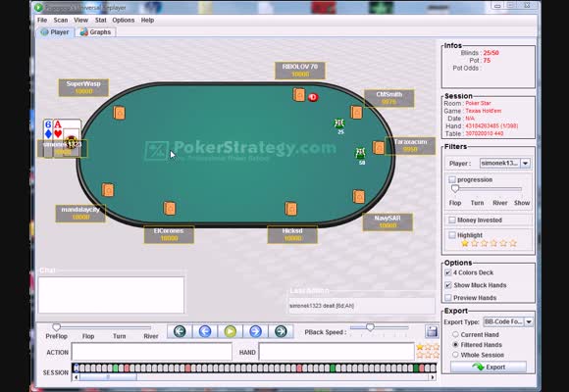Click CMSmith's face-down cards
The height and width of the screenshot is (392, 569).
(x=356, y=113)
